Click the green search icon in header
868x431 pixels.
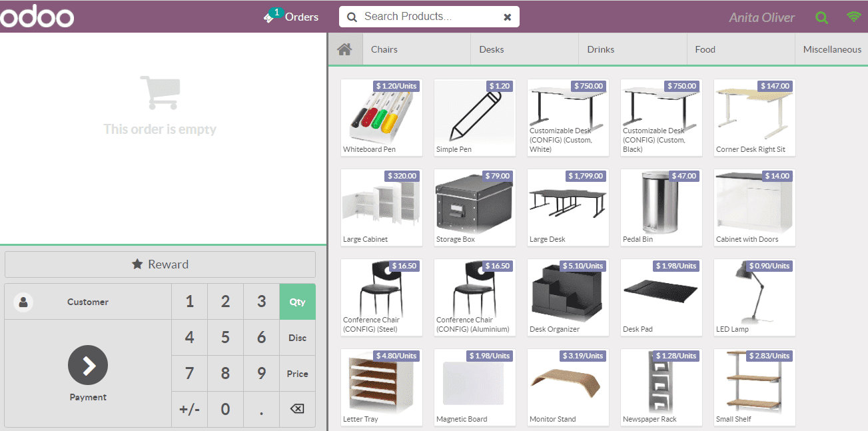pos(822,17)
